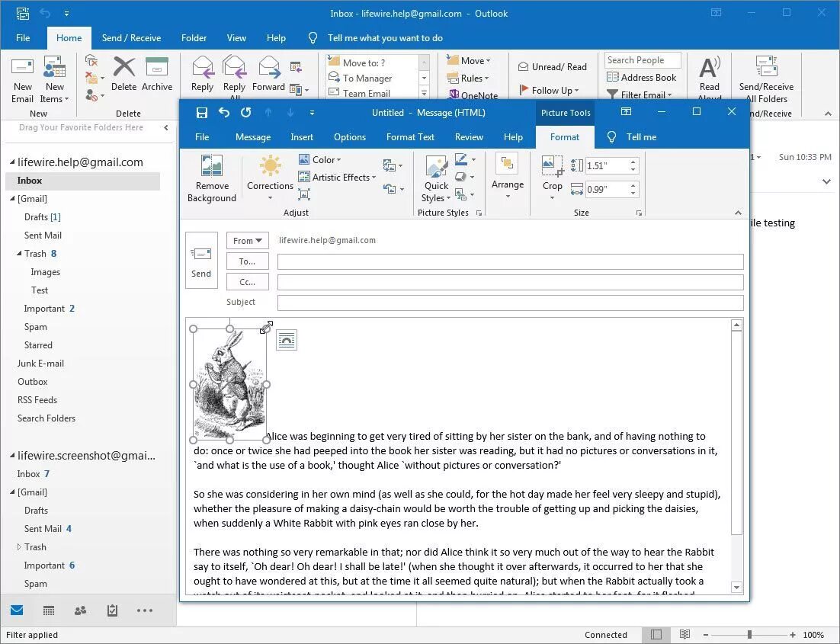
Task: Click the zoom in plus button in status bar
Action: click(792, 635)
